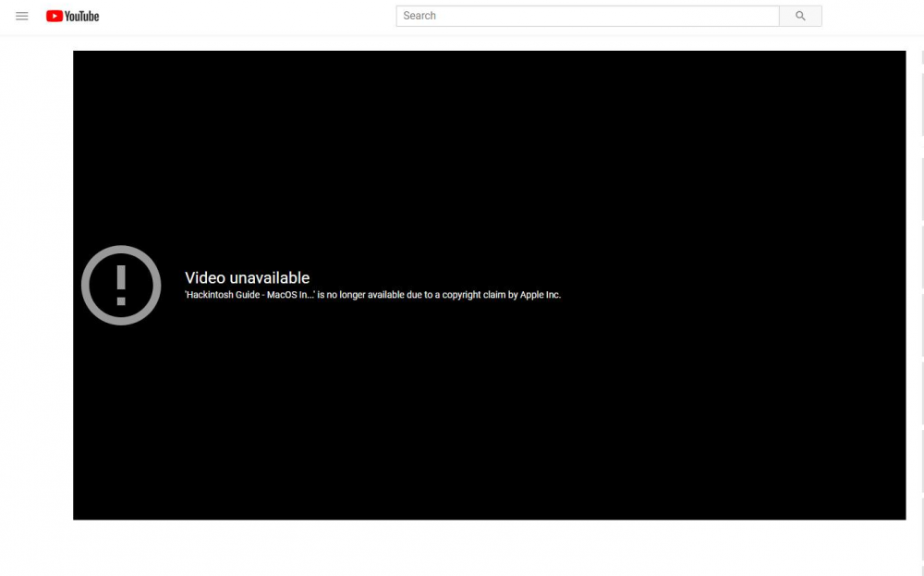
Task: Focus the Search input field
Action: [x=588, y=16]
